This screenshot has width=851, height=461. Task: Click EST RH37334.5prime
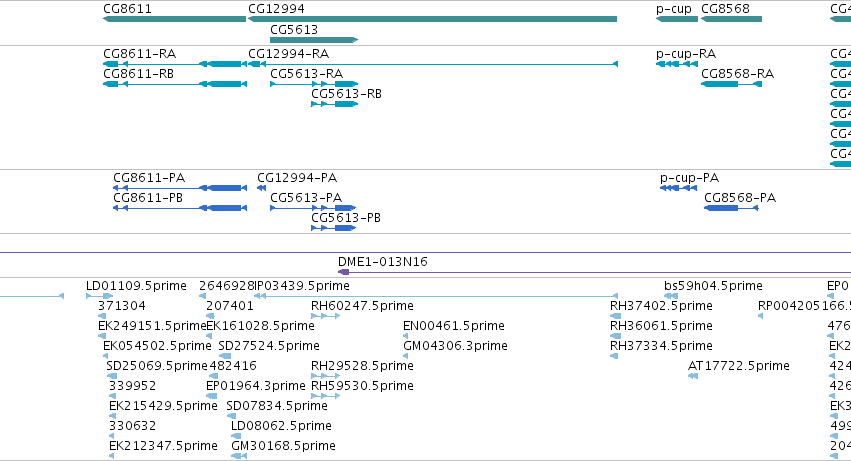point(661,346)
